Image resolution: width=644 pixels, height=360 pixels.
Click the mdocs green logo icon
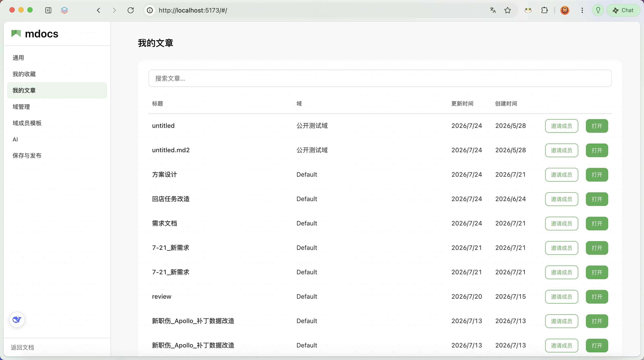[x=16, y=34]
